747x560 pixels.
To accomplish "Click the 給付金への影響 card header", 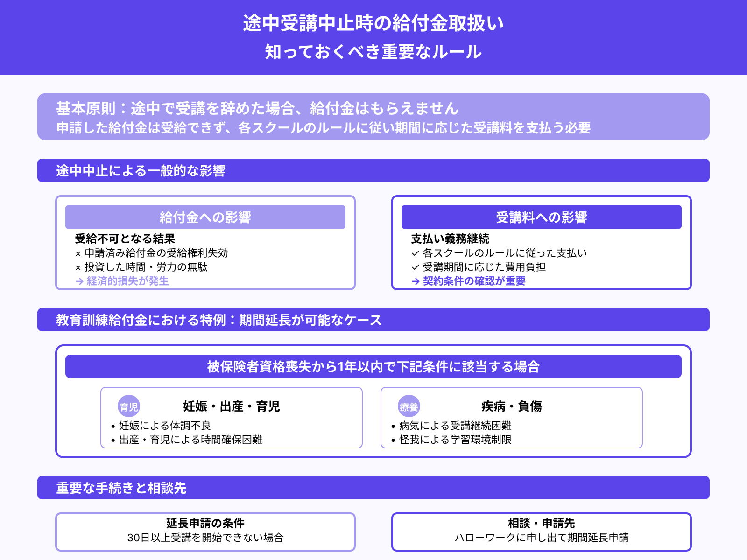I will 205,217.
